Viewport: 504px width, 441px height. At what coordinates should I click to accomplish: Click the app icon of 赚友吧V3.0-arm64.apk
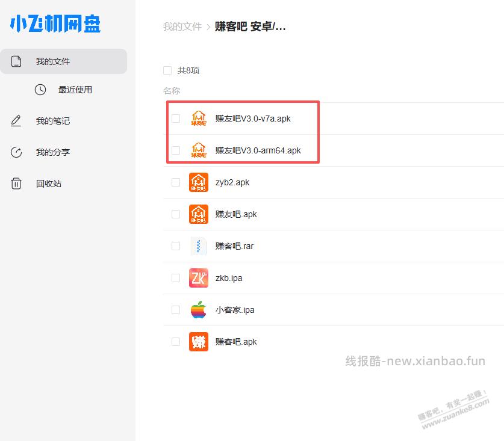(199, 150)
